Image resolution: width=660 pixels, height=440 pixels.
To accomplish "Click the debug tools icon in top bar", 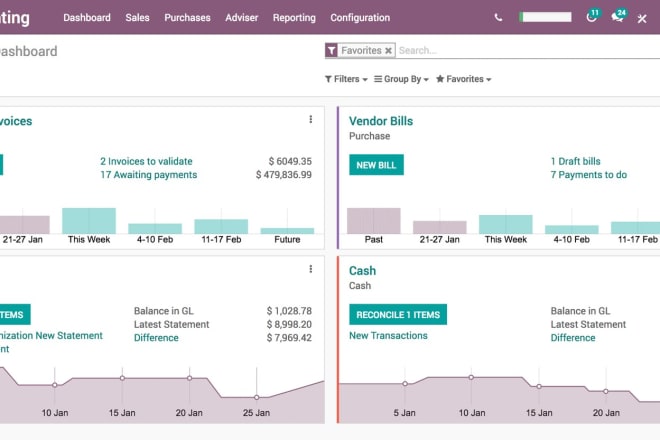I will click(643, 18).
